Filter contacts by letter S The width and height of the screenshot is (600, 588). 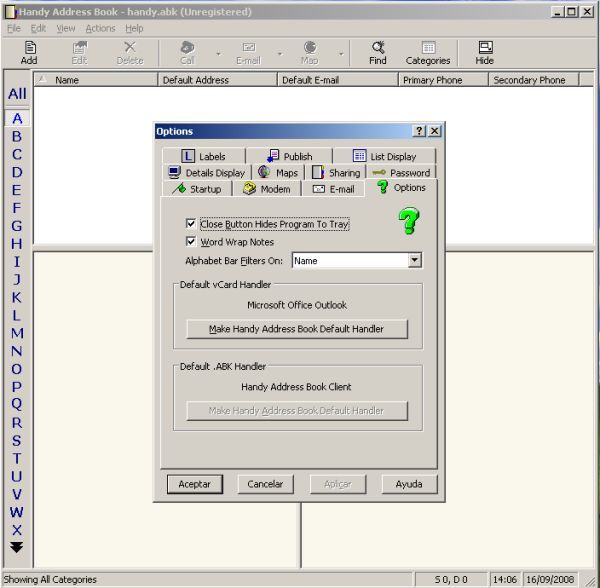pos(17,441)
